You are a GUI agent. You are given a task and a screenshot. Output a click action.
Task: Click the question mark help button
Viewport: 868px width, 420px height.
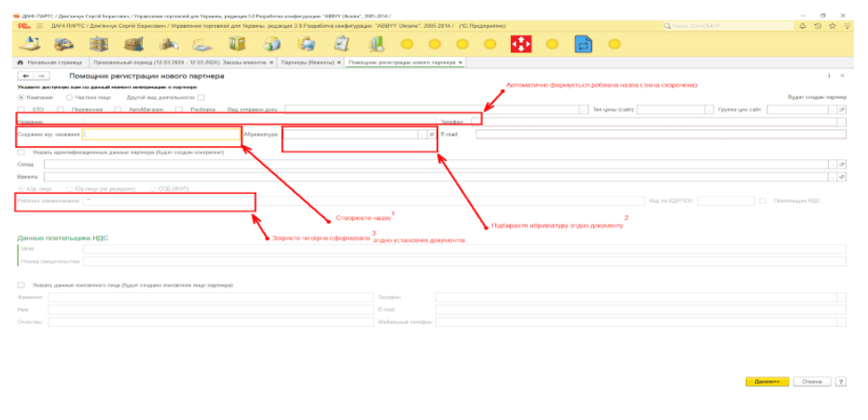(x=841, y=382)
